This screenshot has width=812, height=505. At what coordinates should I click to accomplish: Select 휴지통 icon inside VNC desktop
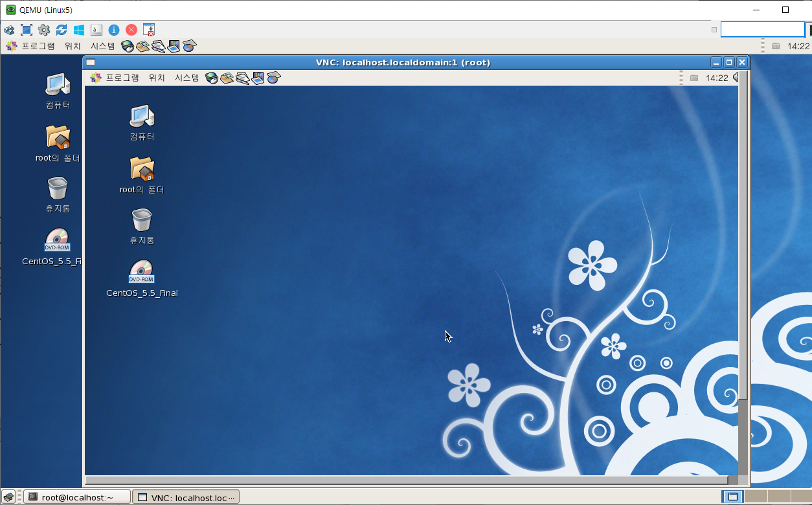[x=142, y=227]
